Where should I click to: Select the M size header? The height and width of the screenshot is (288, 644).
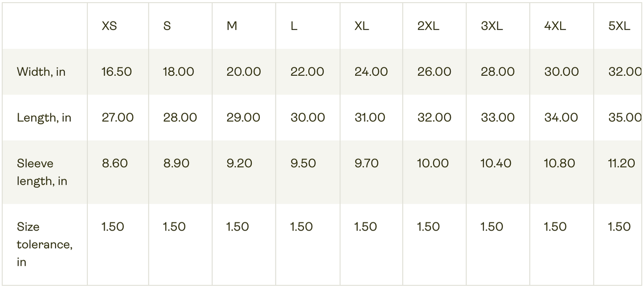[x=232, y=26]
